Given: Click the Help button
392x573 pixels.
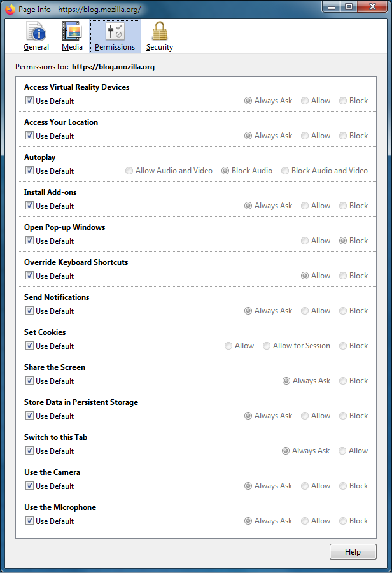Looking at the screenshot, I should coord(353,552).
